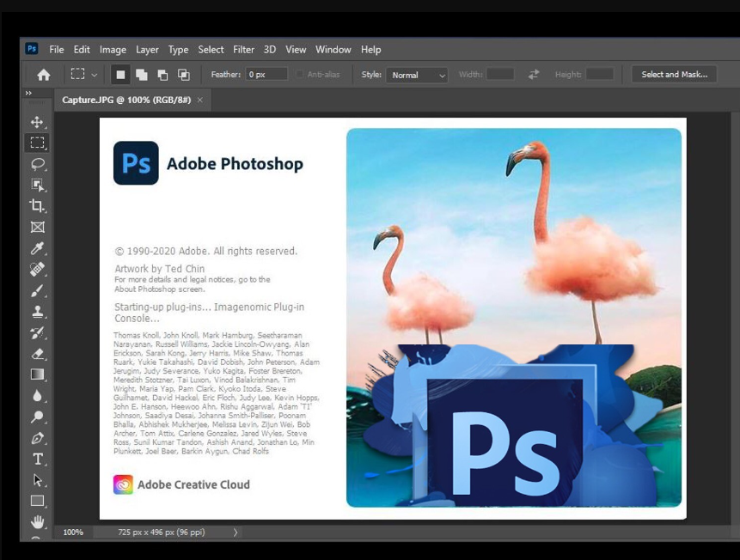
Task: Open the 3D menu
Action: (x=270, y=50)
